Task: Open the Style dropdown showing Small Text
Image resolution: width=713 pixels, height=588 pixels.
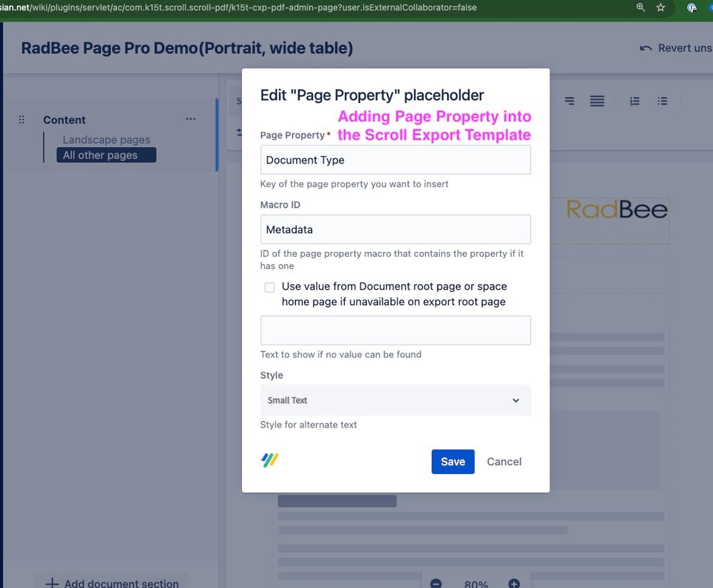Action: pos(395,400)
